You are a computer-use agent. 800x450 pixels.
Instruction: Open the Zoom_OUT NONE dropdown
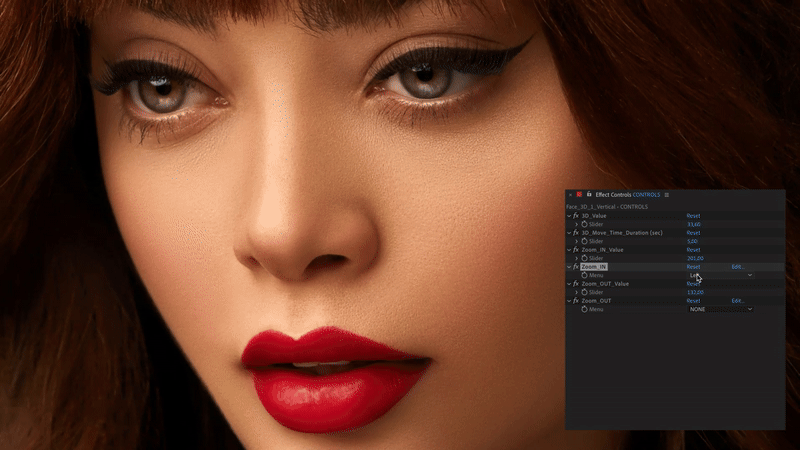720,309
